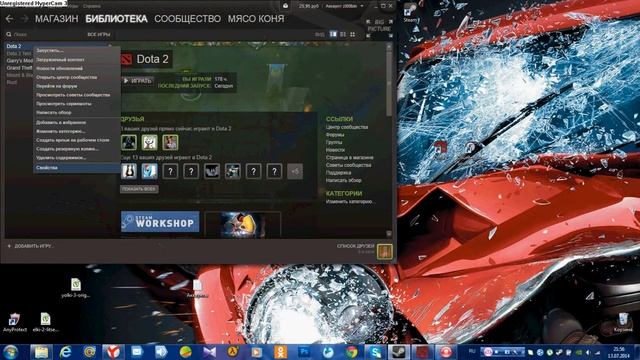Select Удалить содержимое menu entry

point(77,158)
